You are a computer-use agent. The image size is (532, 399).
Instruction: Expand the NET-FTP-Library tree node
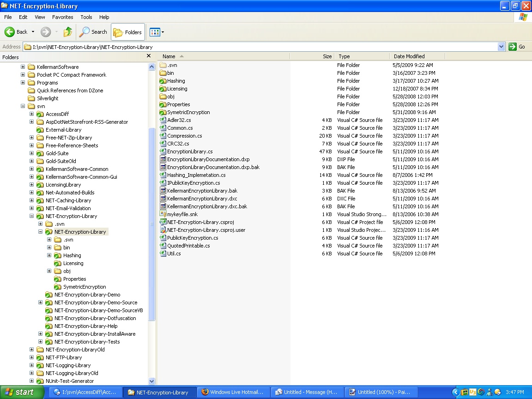coord(31,357)
